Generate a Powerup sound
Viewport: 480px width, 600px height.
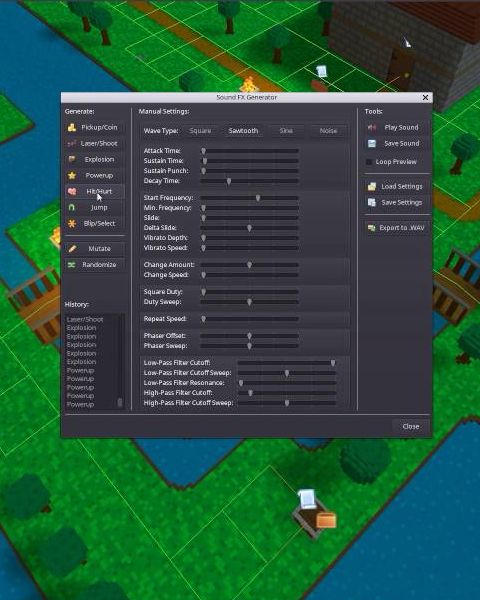(95, 176)
